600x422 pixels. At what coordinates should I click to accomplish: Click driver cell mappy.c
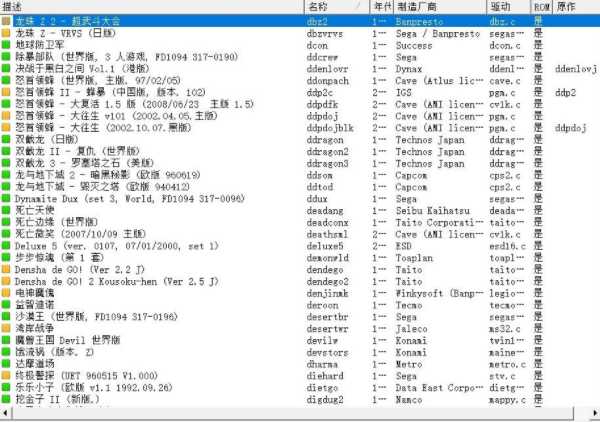(x=507, y=400)
